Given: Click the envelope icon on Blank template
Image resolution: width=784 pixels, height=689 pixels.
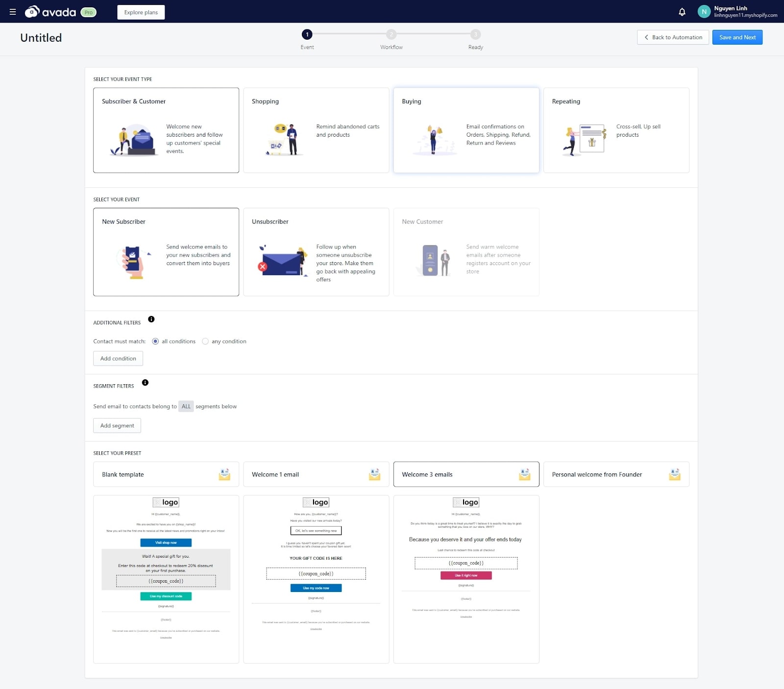Looking at the screenshot, I should (x=224, y=474).
